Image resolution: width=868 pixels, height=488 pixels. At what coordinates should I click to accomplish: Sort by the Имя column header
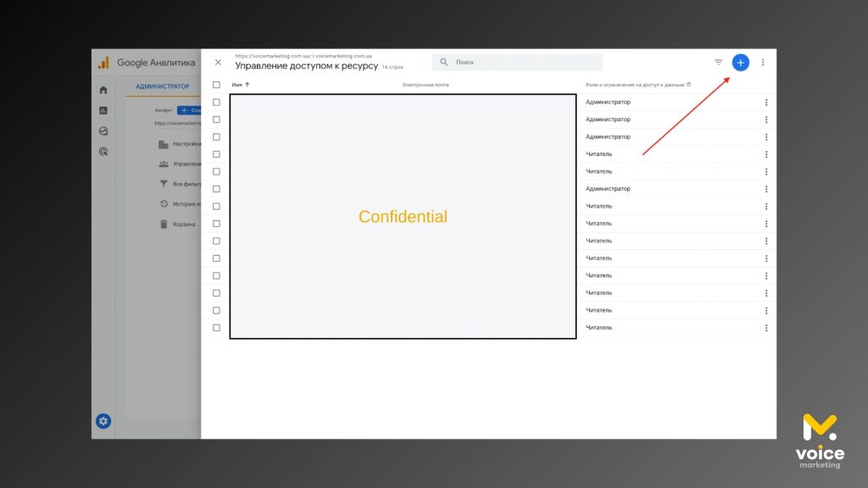click(x=240, y=85)
